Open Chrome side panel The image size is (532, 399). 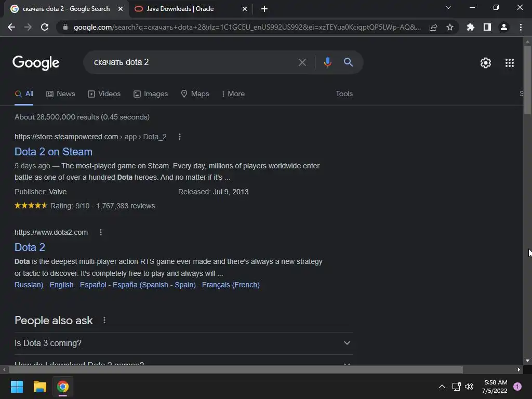(487, 27)
